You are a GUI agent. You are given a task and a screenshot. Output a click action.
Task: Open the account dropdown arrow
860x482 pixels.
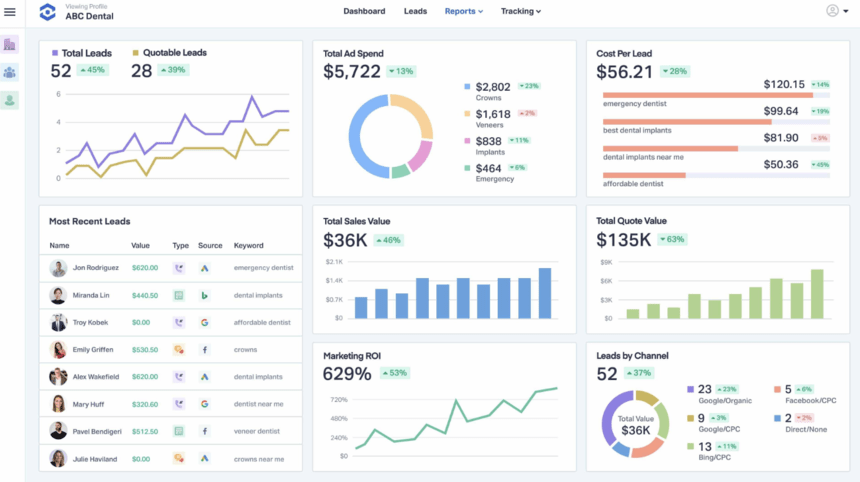(846, 12)
